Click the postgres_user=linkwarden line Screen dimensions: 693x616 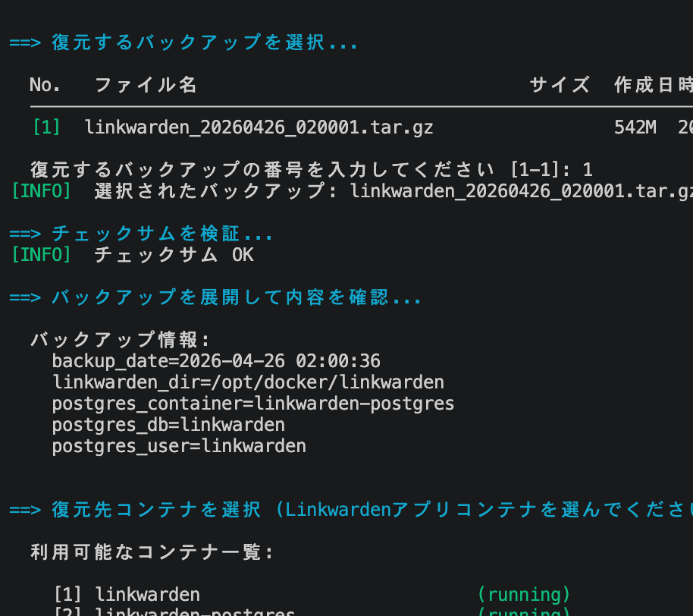(x=179, y=445)
